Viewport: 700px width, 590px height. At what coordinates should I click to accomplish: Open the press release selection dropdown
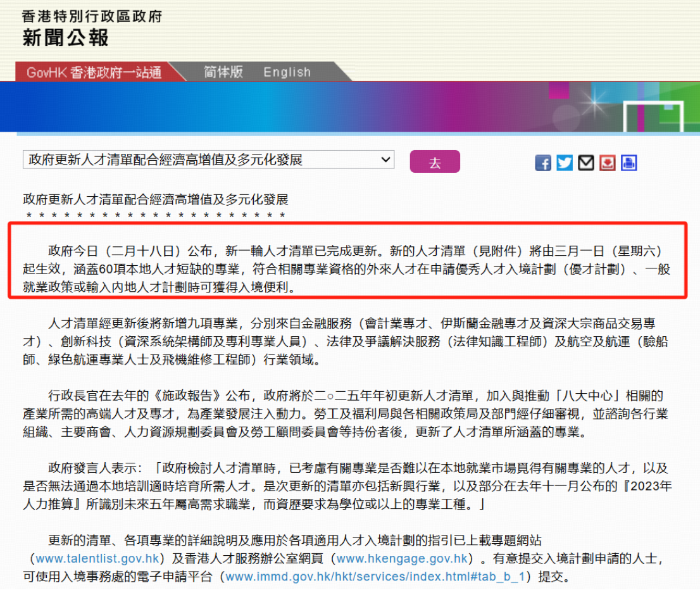[208, 160]
